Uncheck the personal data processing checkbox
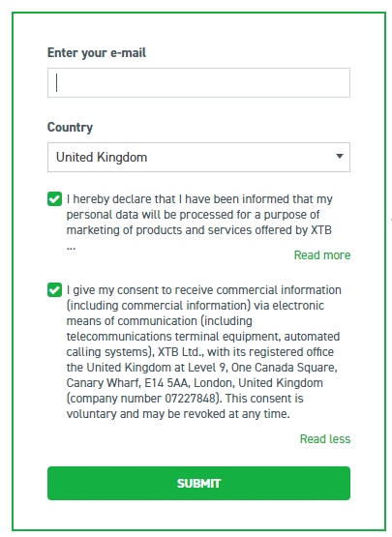The height and width of the screenshot is (537, 392). coord(54,199)
